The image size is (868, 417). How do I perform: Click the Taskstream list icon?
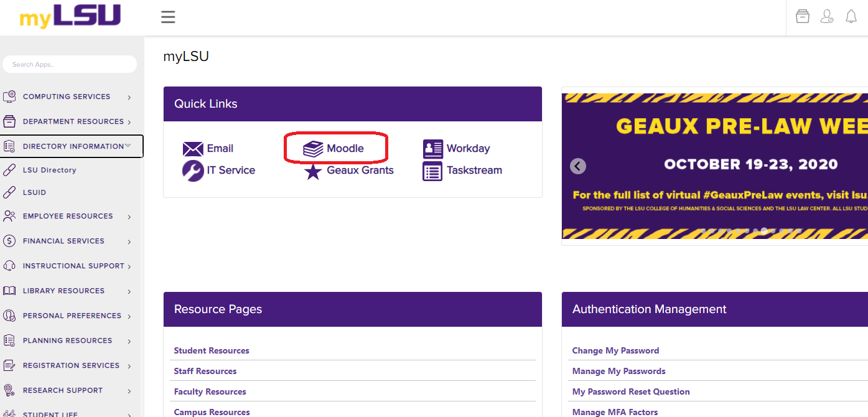(x=432, y=171)
